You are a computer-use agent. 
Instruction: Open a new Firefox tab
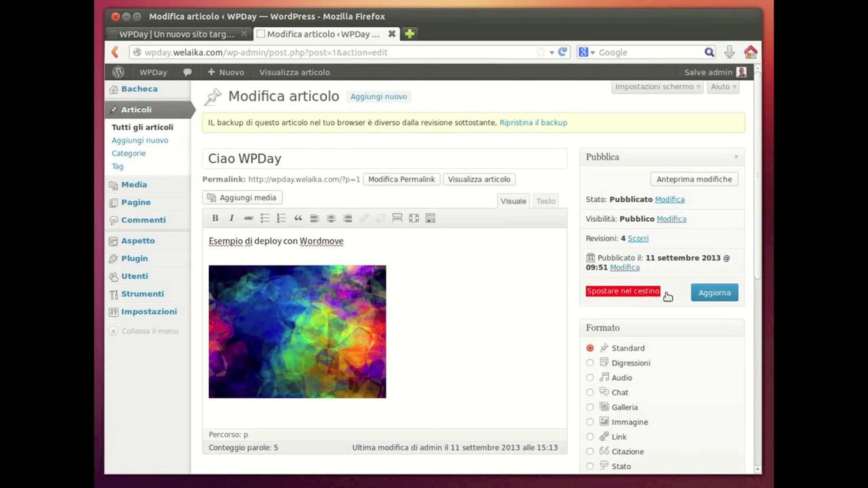tap(409, 34)
